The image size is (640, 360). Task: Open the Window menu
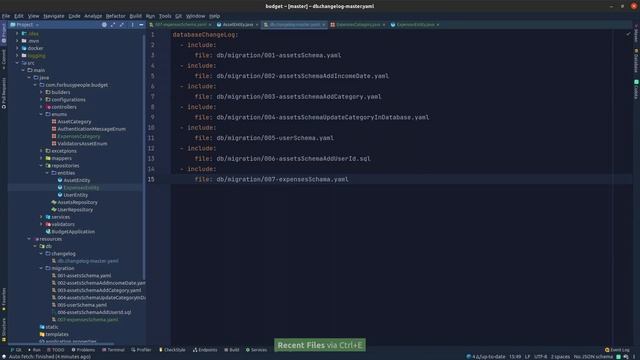(196, 16)
